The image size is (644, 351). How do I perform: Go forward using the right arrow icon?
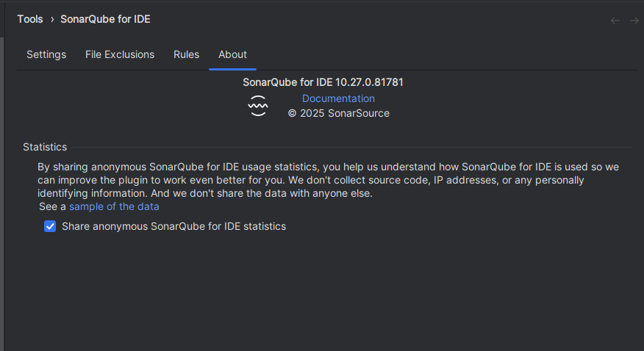coord(634,21)
